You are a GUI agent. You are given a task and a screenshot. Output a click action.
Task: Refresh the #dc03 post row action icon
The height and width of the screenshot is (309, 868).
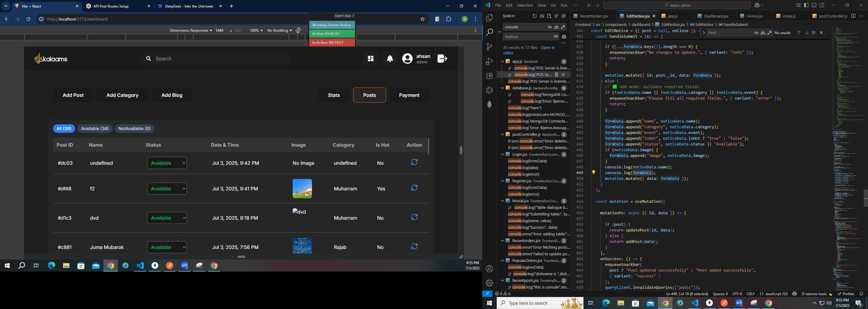tap(414, 162)
